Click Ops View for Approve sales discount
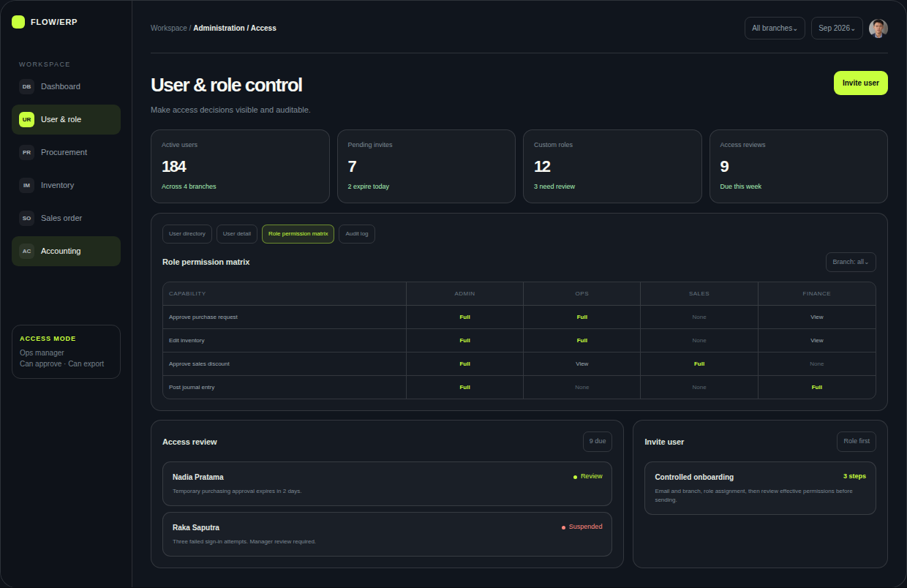Viewport: 907px width, 588px height. pos(582,363)
